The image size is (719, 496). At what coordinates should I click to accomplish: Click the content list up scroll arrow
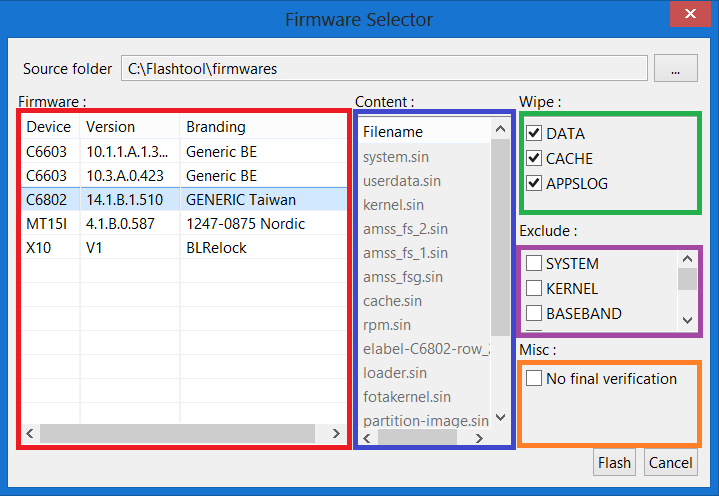500,129
